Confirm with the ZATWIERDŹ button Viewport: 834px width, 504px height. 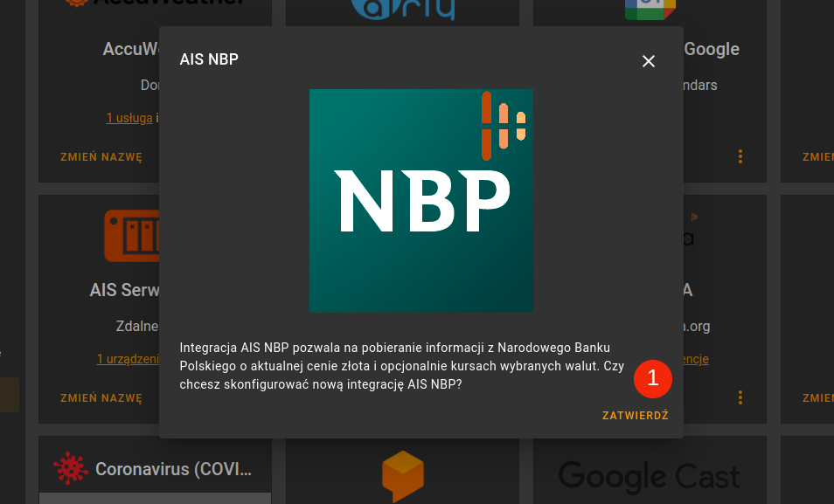click(x=635, y=416)
